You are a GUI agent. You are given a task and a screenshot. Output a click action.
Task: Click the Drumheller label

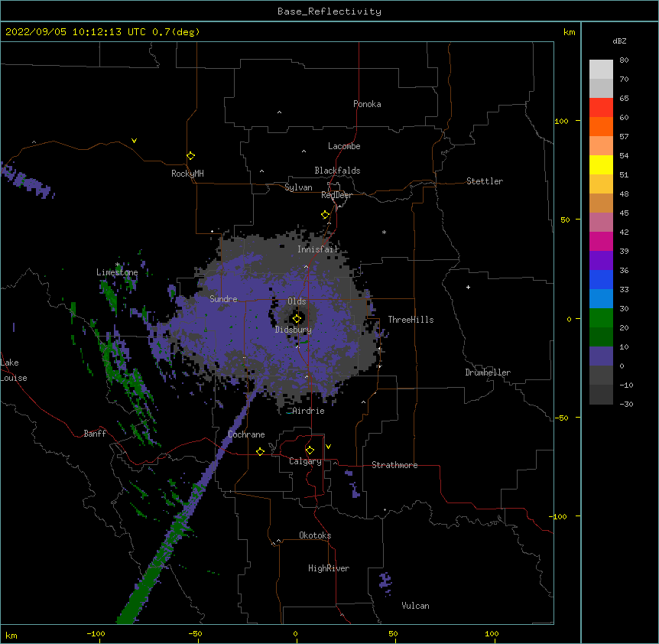tap(488, 372)
